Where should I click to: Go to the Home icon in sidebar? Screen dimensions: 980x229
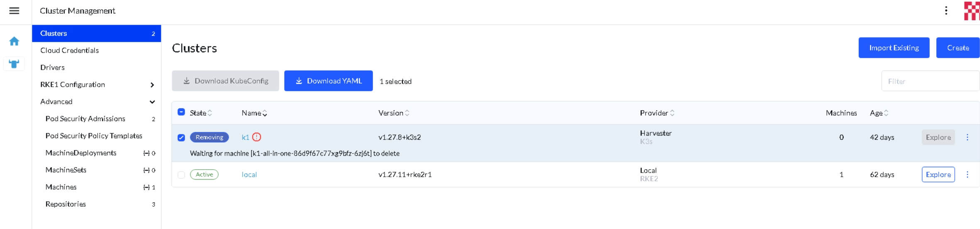click(x=14, y=41)
